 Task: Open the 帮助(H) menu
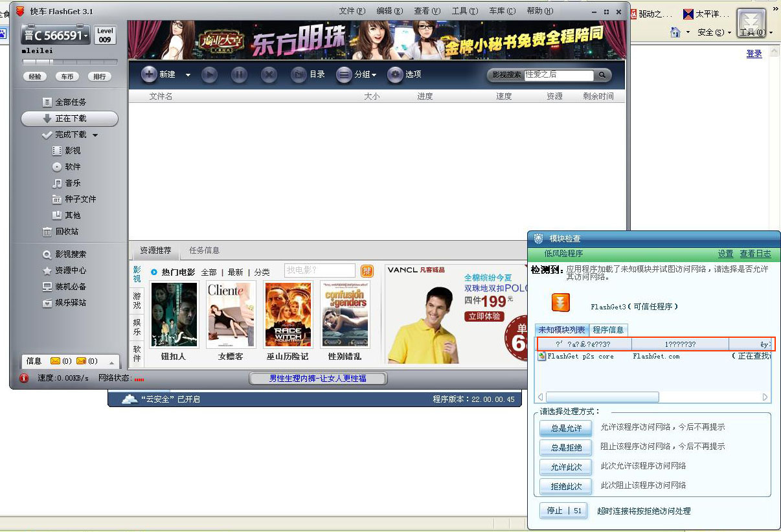click(x=539, y=11)
